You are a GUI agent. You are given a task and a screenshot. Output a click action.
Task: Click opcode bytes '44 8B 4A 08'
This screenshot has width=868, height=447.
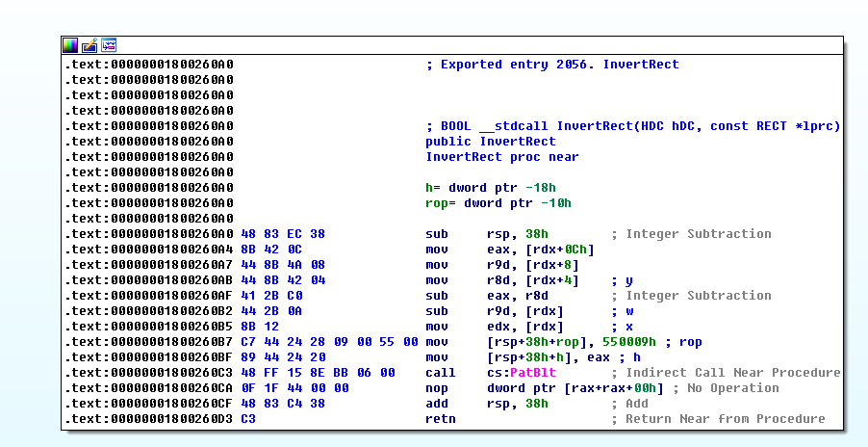283,265
